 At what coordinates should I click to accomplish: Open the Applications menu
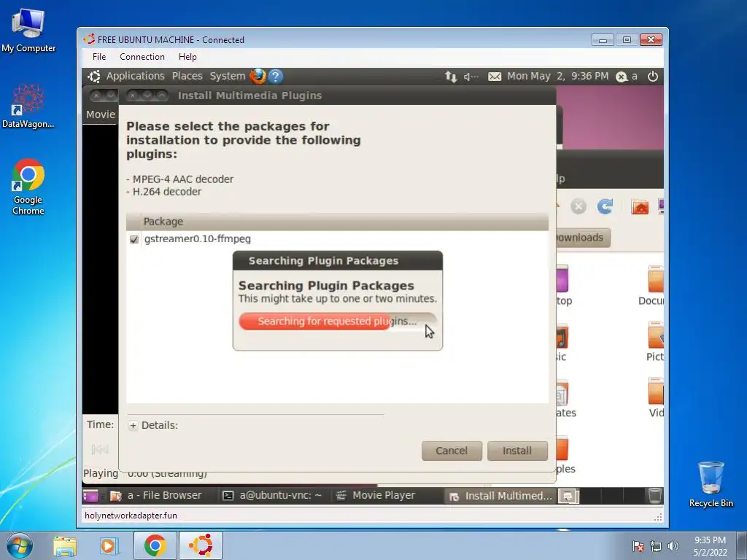[x=135, y=76]
